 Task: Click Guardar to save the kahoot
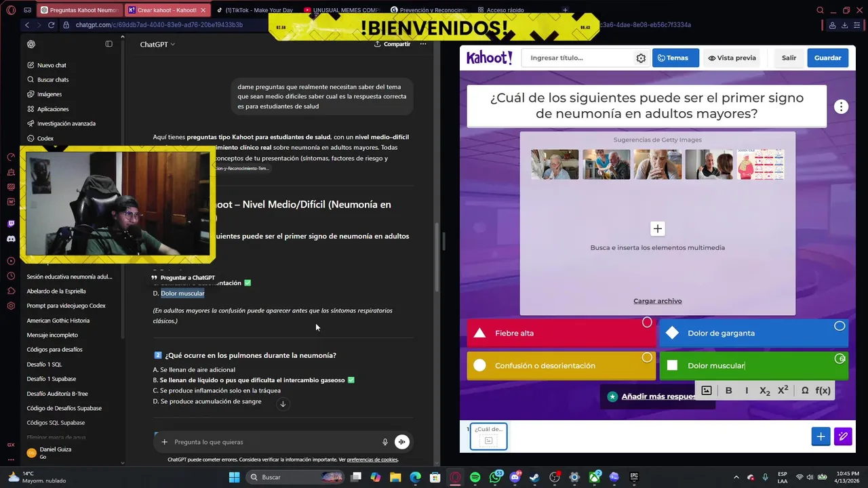point(828,58)
